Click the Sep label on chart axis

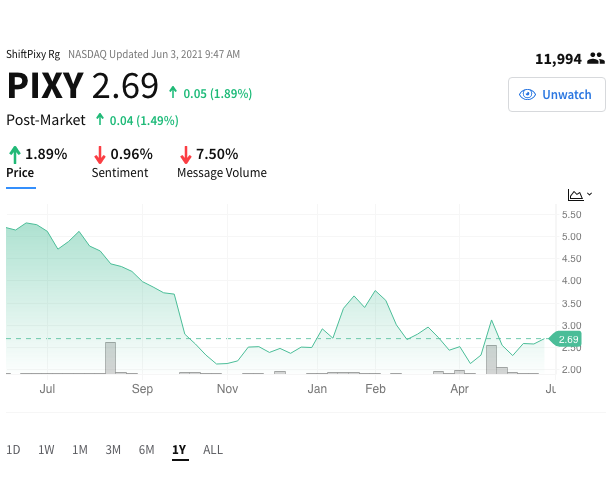142,389
